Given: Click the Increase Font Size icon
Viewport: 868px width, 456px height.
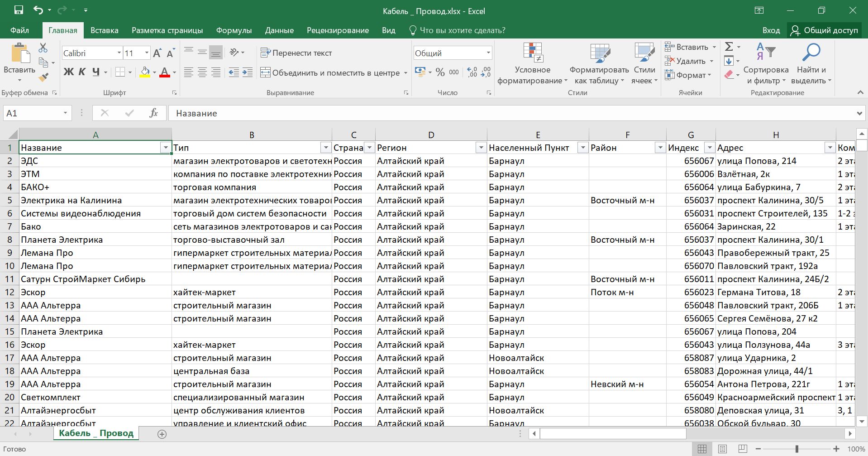Looking at the screenshot, I should click(157, 53).
